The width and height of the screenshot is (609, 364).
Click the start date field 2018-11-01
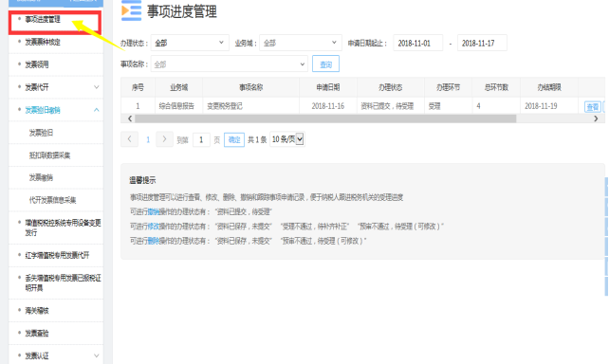point(418,43)
